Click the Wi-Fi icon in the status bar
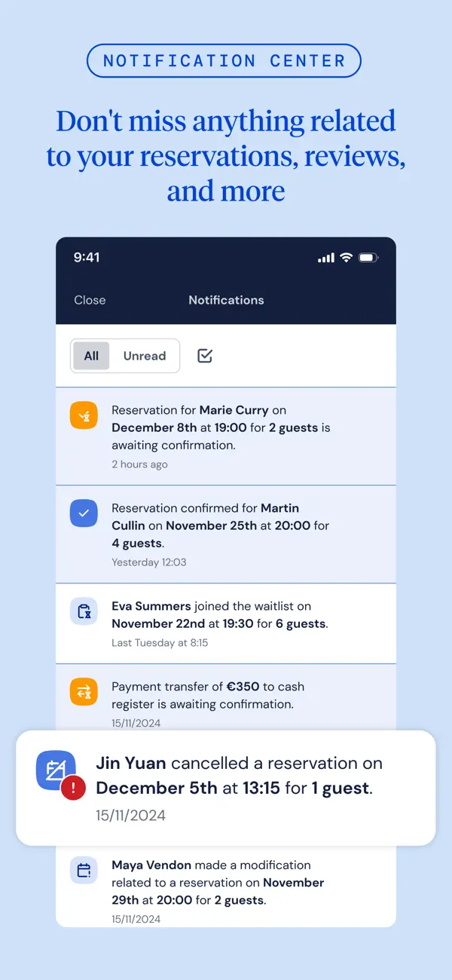Image resolution: width=452 pixels, height=980 pixels. (x=346, y=257)
